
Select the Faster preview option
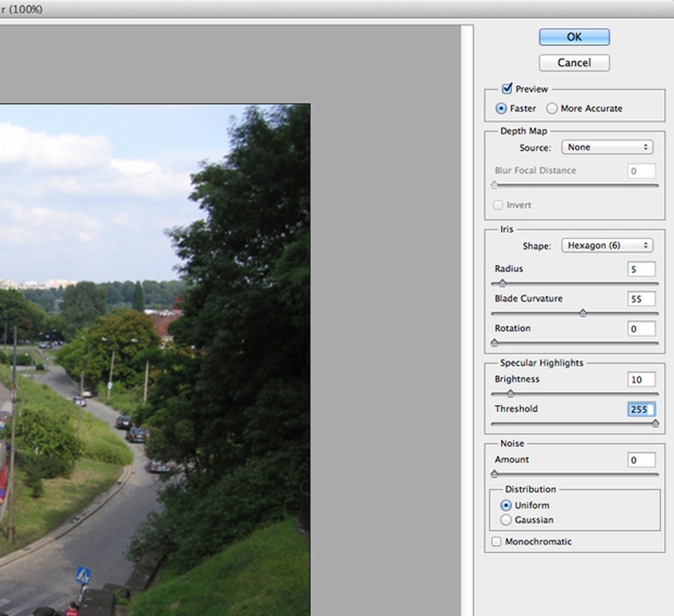[x=501, y=108]
